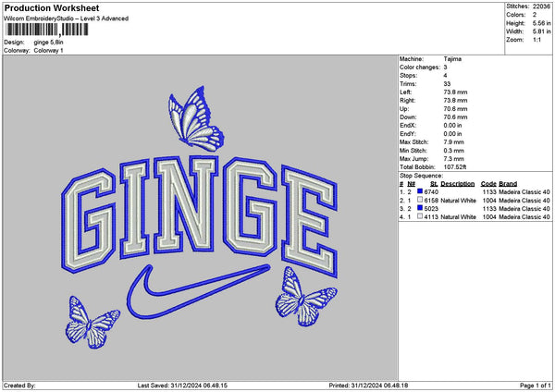Screen dimensions: 555x392
Task: Click the Max Jump value '7.3 mm'
Action: click(x=454, y=158)
